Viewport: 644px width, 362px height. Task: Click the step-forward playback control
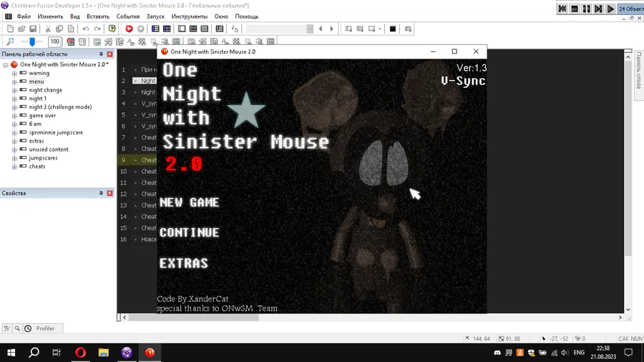(x=598, y=9)
